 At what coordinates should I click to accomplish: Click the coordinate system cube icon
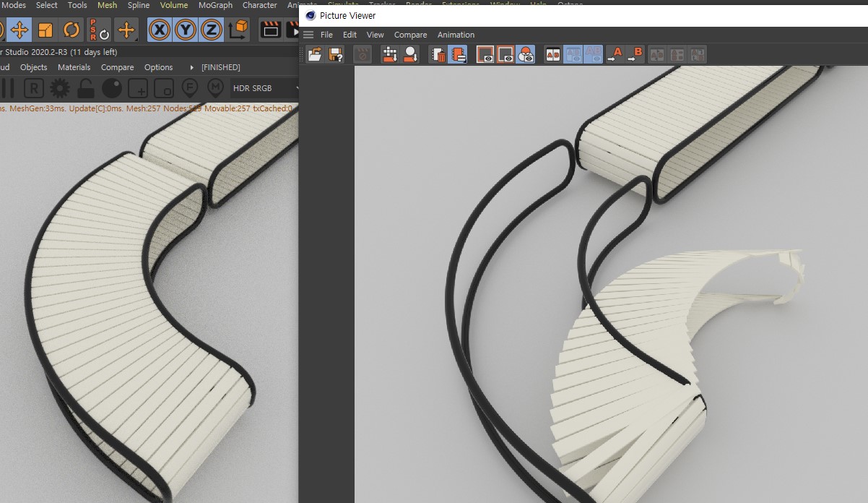point(238,30)
